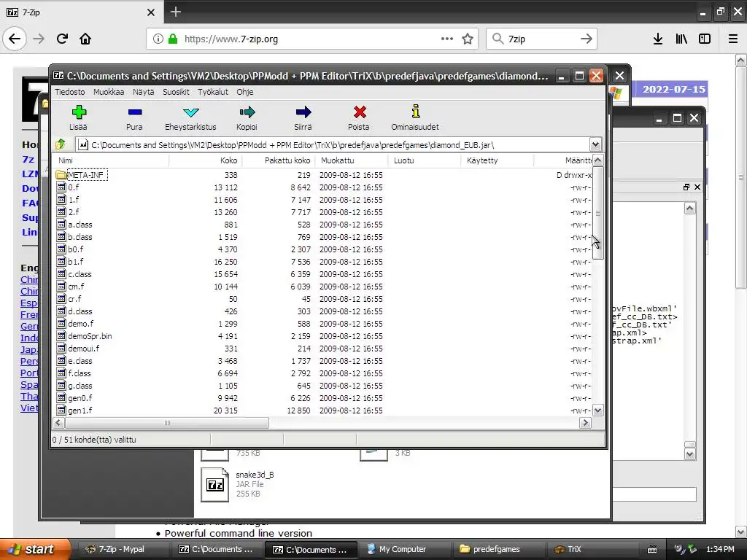This screenshot has height=560, width=747.
Task: Click the green Lisää (Add) plus icon
Action: [x=79, y=112]
